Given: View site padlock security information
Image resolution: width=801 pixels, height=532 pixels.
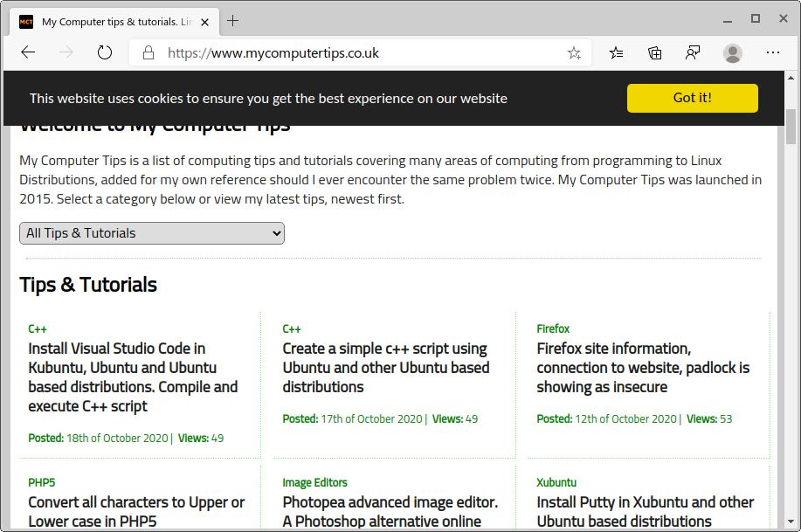Looking at the screenshot, I should [148, 52].
